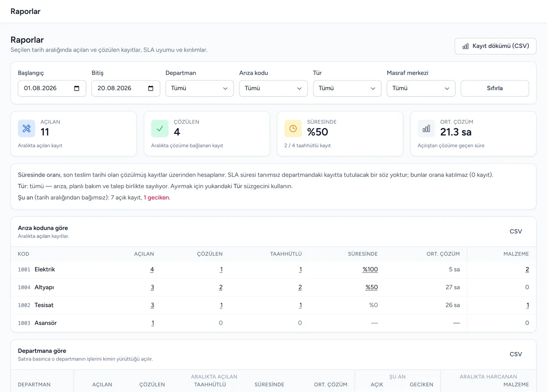Click the Başlangıç date field 01.08.2026

[52, 88]
